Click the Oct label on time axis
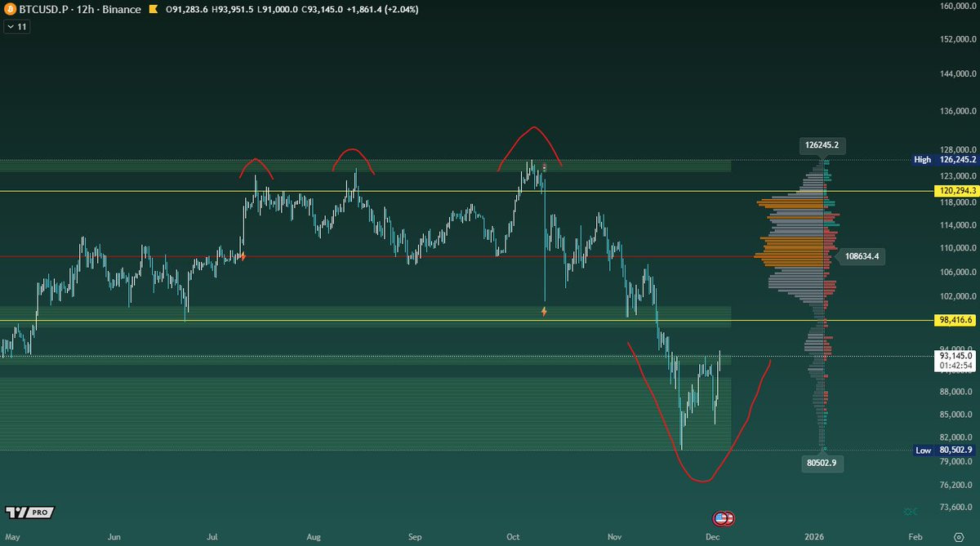 point(514,537)
